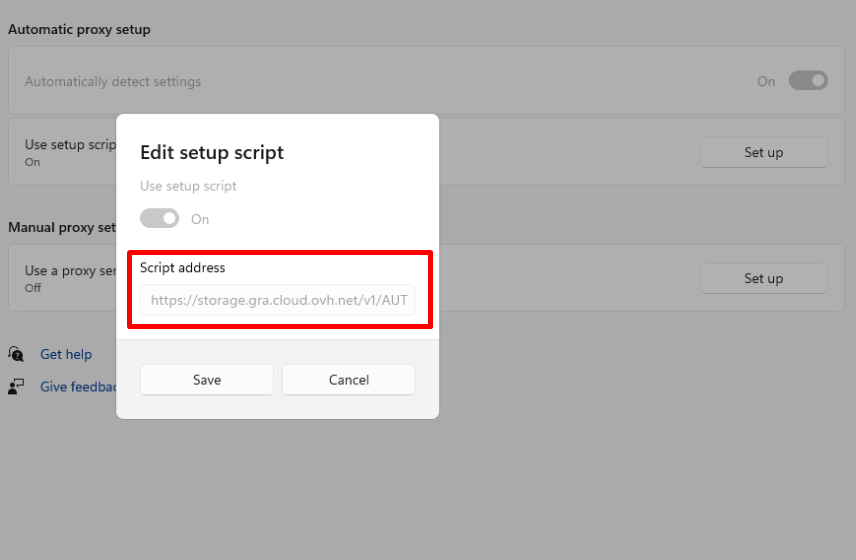
Task: Click the On label beside the dialog toggle
Action: click(200, 219)
